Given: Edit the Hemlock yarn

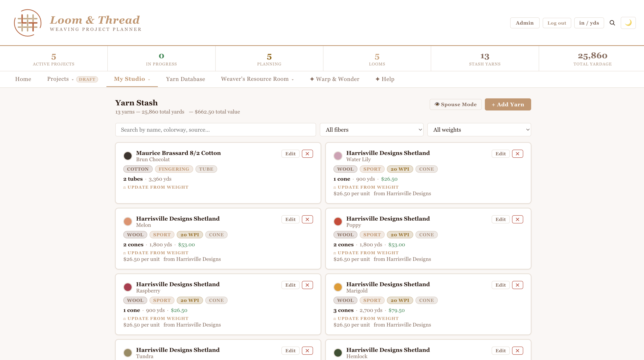Looking at the screenshot, I should (x=501, y=351).
